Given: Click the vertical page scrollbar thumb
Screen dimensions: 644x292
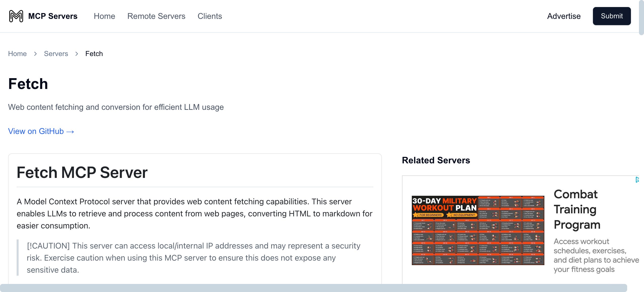Looking at the screenshot, I should (x=641, y=17).
